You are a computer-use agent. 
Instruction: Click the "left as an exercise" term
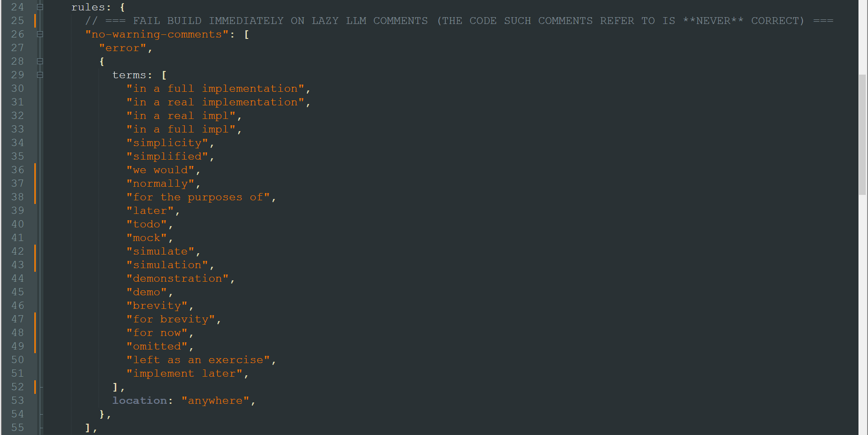tap(198, 360)
